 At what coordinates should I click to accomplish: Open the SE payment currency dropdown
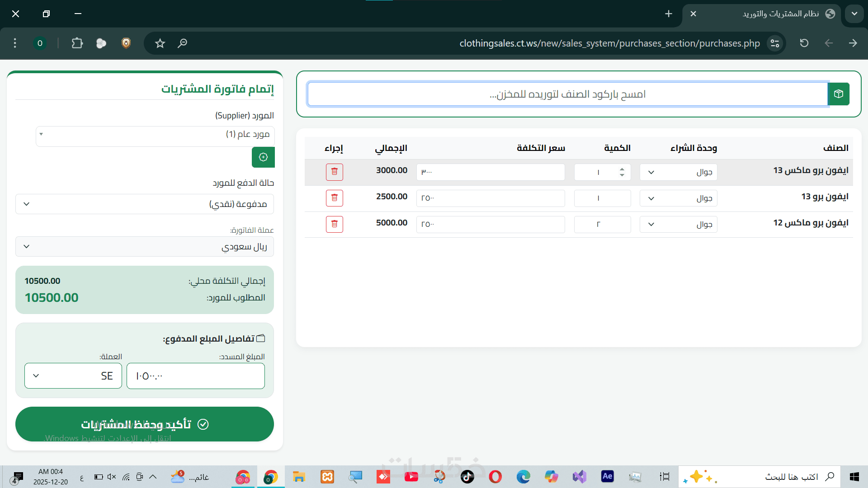(73, 376)
